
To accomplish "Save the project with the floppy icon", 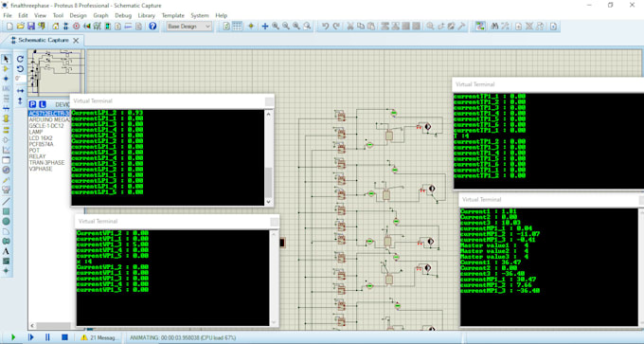I will pos(31,27).
